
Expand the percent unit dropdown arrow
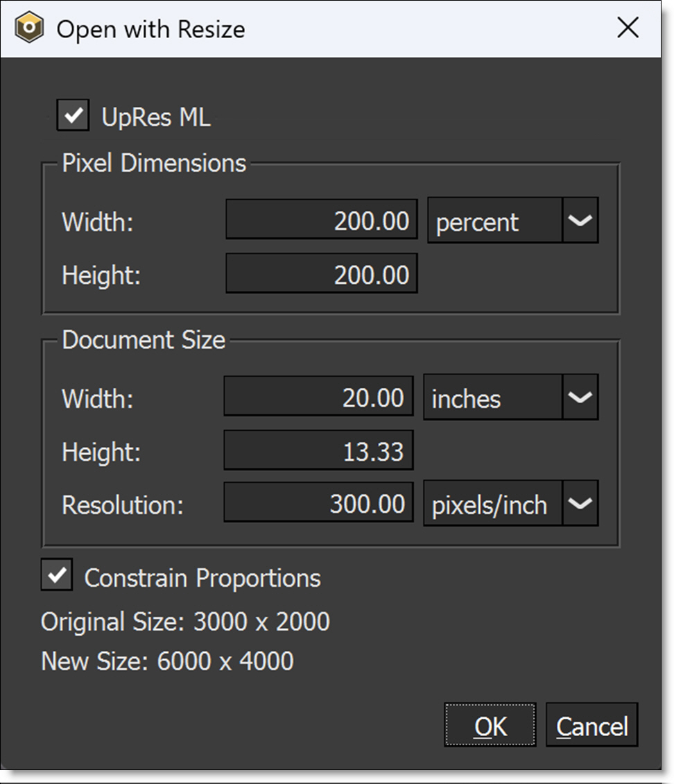point(580,221)
